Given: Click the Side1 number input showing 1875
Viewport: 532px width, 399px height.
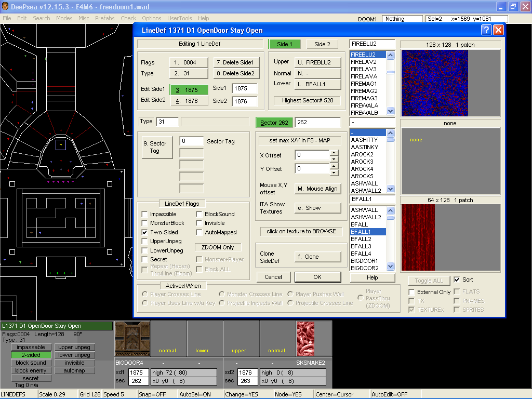Looking at the screenshot, I should 245,88.
